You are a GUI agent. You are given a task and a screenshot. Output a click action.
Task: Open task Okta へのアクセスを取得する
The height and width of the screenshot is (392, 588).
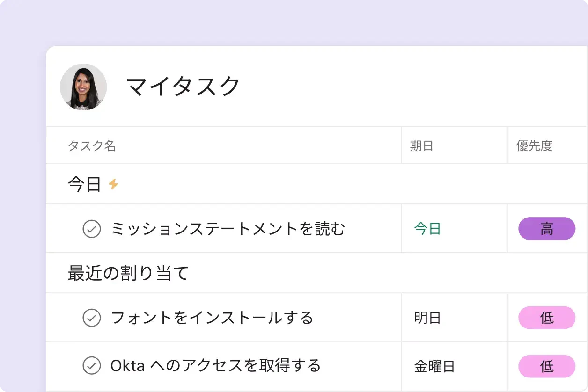pyautogui.click(x=216, y=365)
